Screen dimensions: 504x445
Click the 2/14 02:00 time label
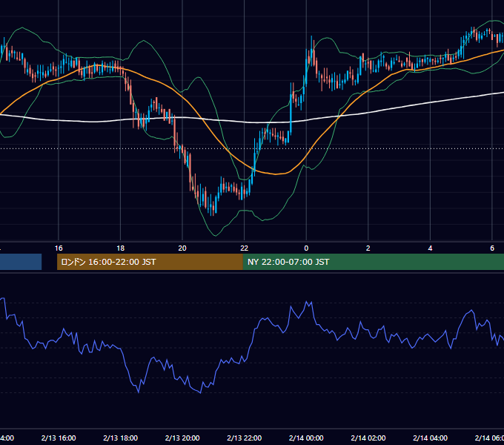(x=368, y=438)
